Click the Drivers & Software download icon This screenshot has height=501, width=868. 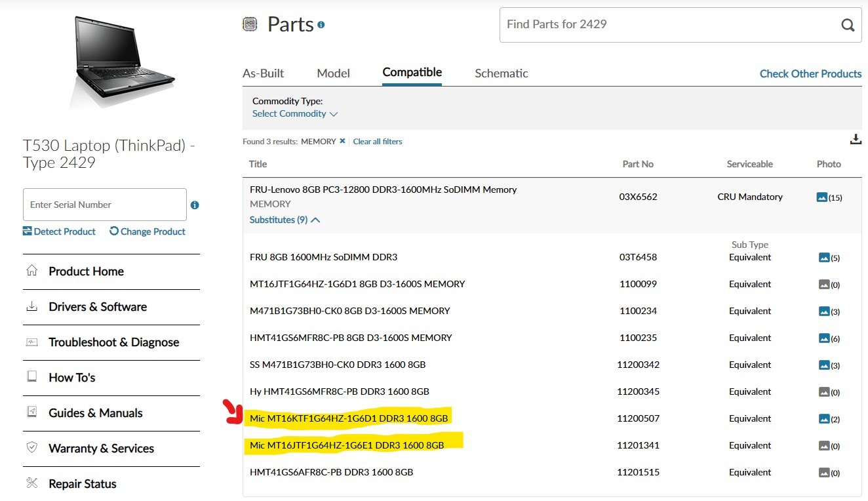31,306
